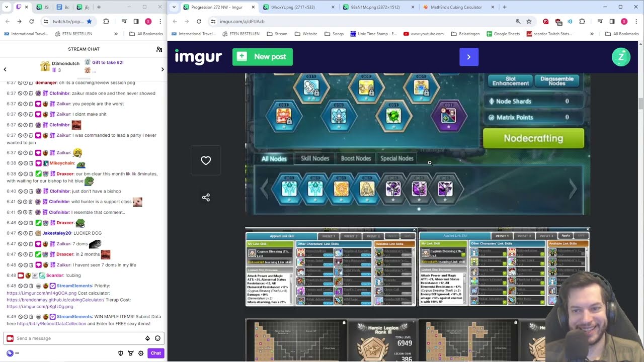Open the bit.ly/RebootDataCollection link
The width and height of the screenshot is (644, 362).
point(51,324)
